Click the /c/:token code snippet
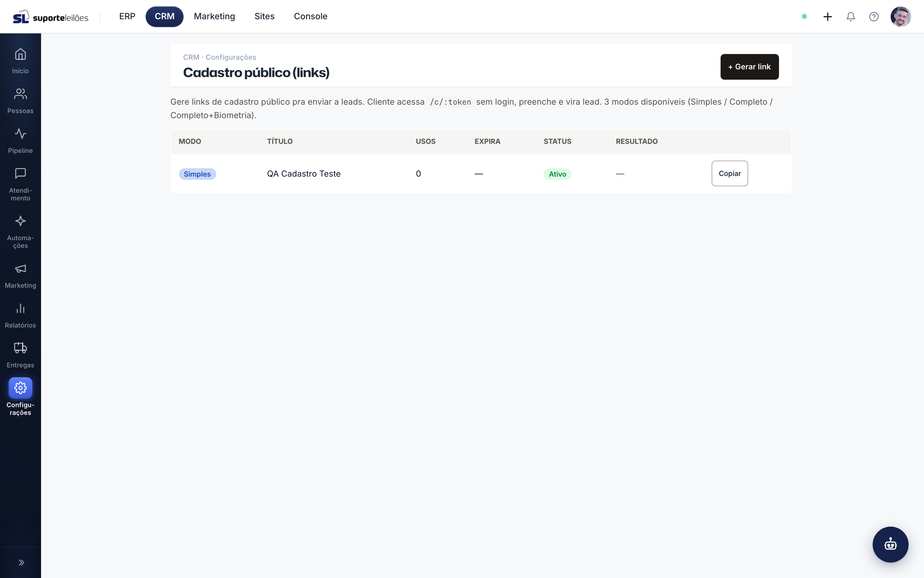Screen dimensions: 924x578 (450, 102)
